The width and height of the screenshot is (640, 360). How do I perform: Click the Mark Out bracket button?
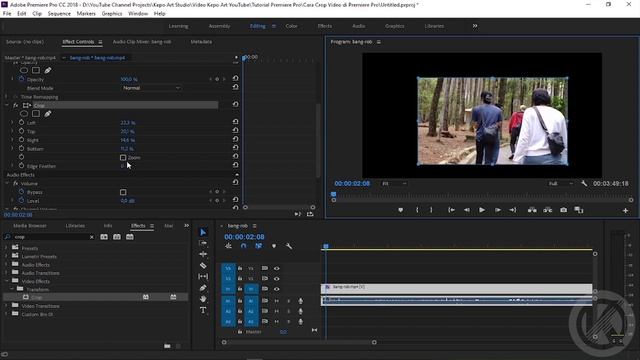[x=431, y=210]
